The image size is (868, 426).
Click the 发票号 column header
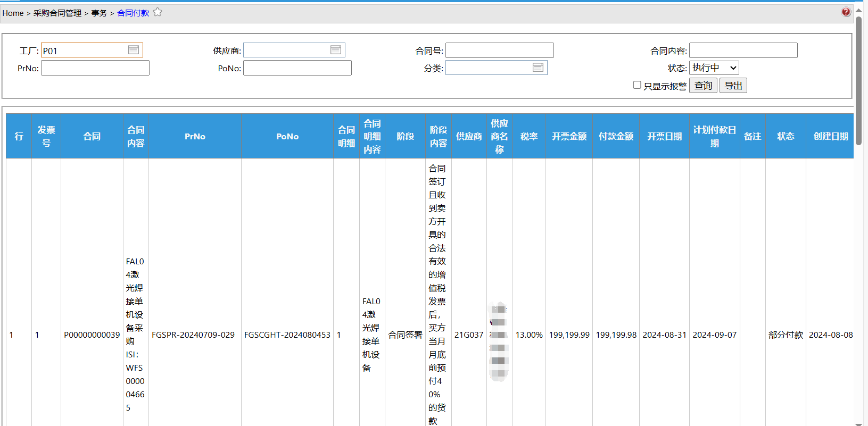[46, 136]
